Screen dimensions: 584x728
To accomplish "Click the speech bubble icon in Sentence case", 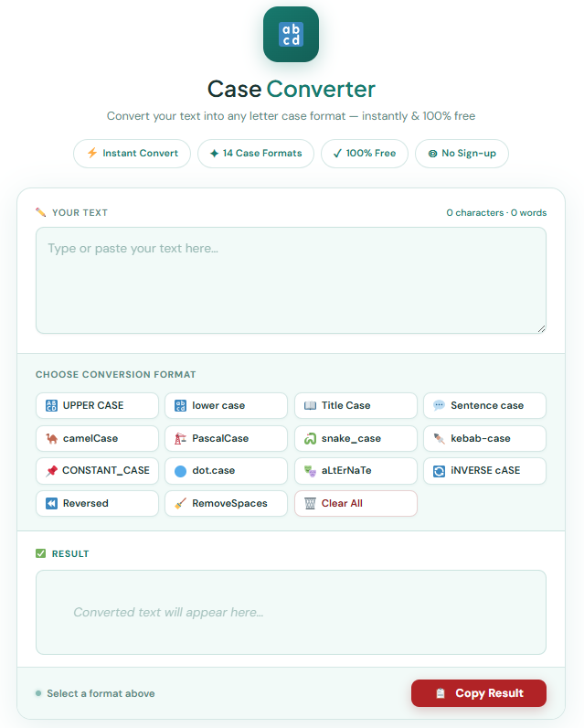I will (x=439, y=405).
